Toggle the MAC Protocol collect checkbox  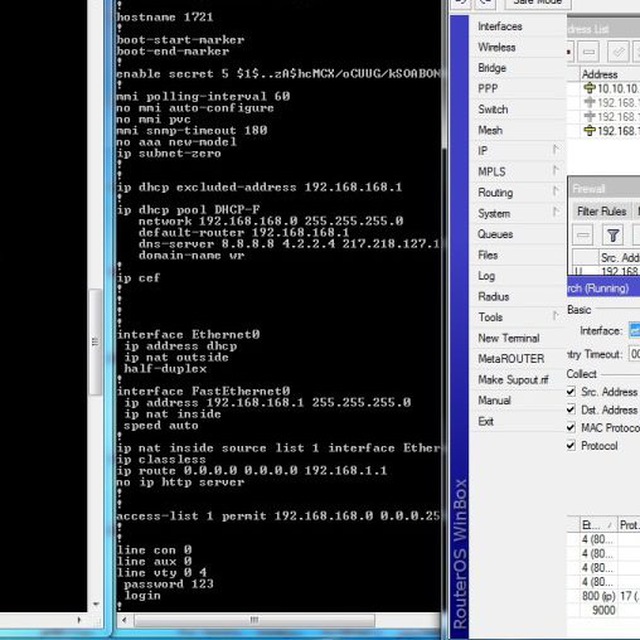click(571, 427)
